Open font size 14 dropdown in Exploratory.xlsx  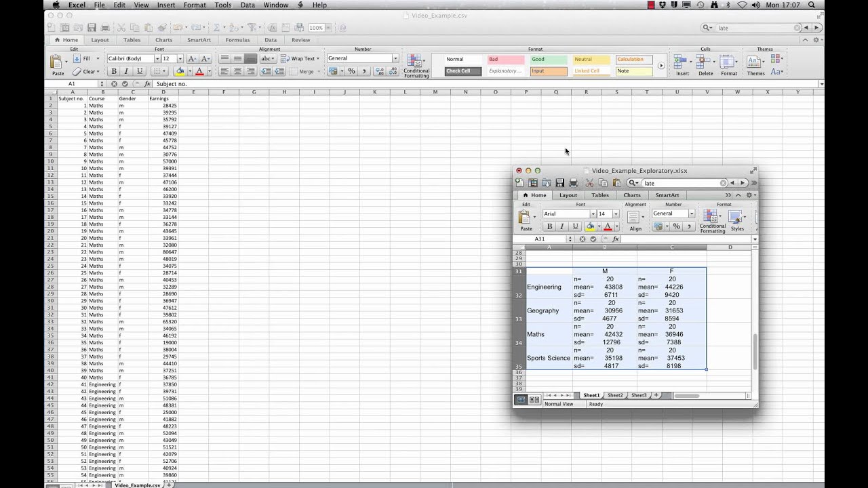tap(616, 214)
